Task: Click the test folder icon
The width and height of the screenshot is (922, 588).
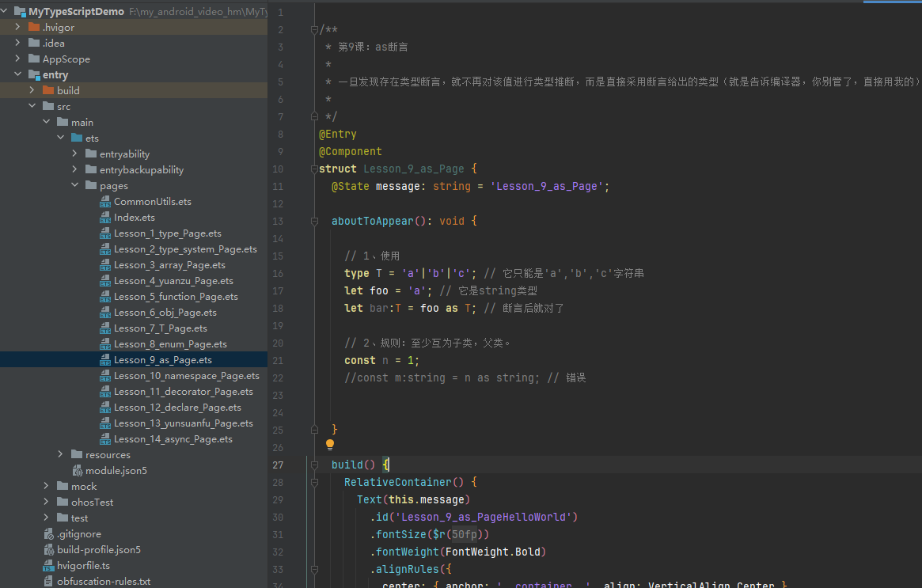Action: pos(63,518)
